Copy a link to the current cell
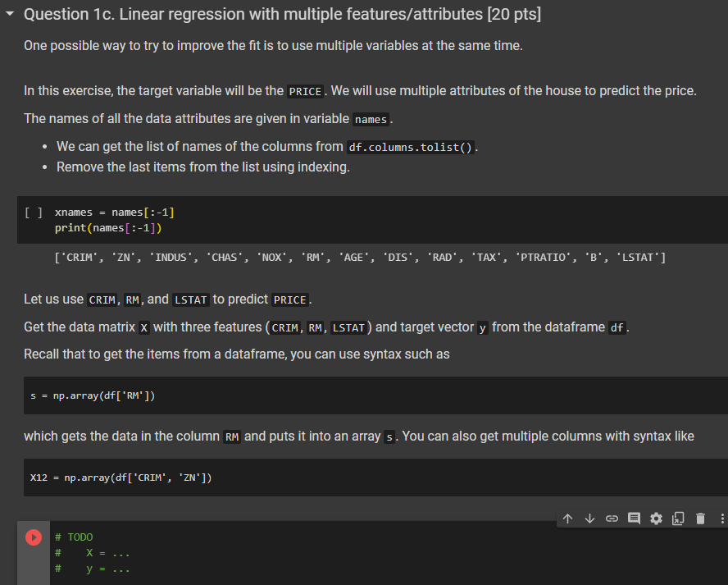The height and width of the screenshot is (585, 728). pos(612,519)
